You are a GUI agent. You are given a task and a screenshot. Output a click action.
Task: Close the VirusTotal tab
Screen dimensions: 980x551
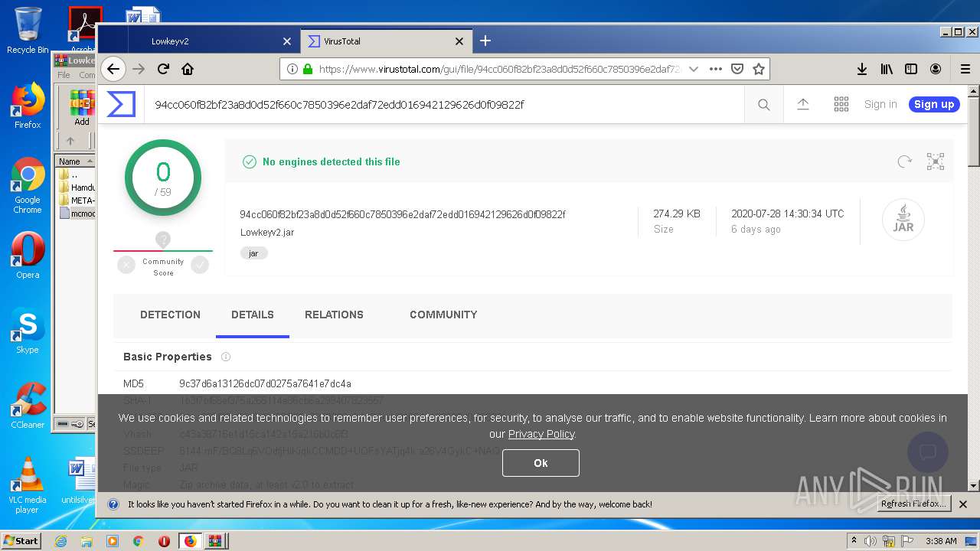(459, 41)
